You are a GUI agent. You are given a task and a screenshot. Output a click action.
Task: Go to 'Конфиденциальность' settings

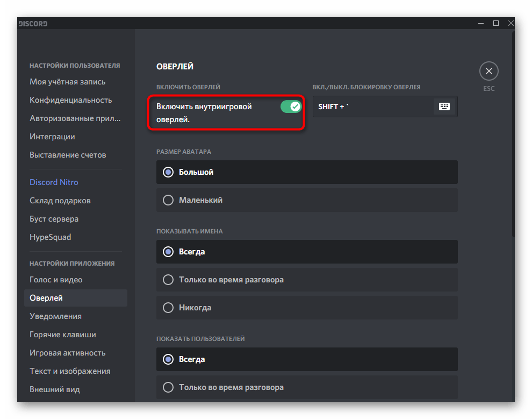(70, 100)
